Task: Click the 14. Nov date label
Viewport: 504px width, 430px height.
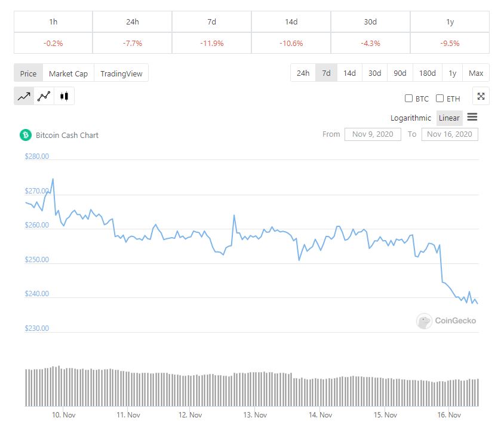Action: (x=320, y=415)
